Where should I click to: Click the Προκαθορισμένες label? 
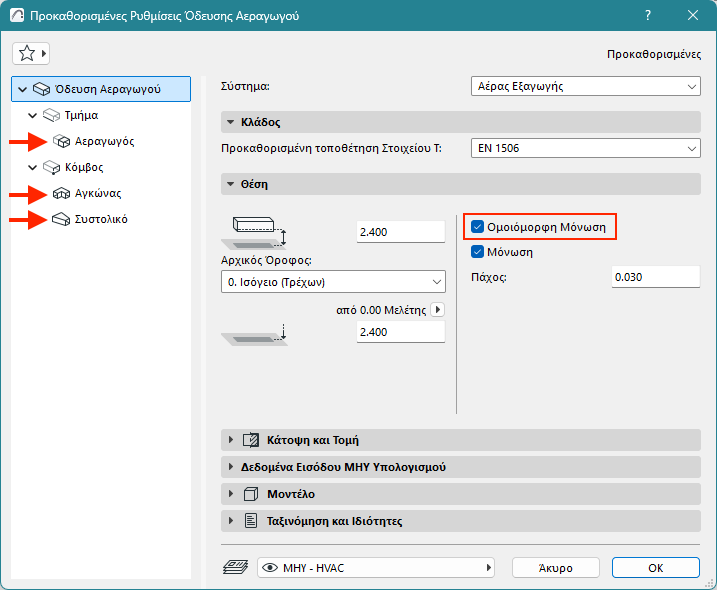[654, 54]
